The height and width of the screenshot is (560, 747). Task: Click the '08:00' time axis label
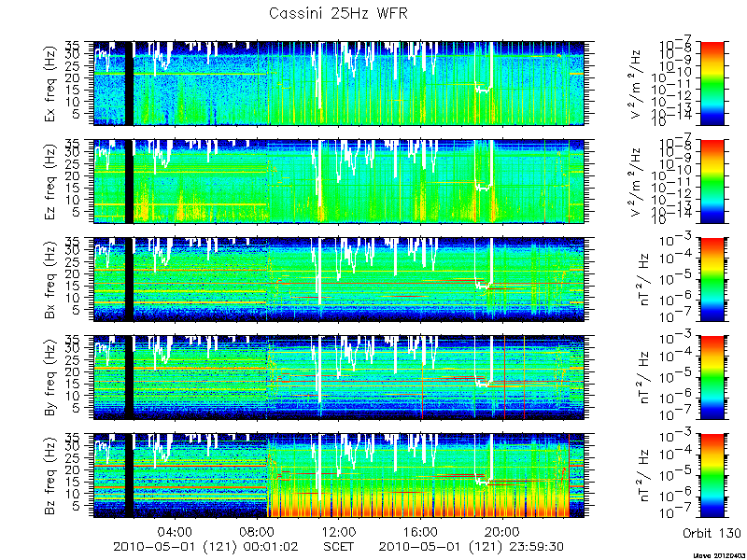click(x=257, y=531)
